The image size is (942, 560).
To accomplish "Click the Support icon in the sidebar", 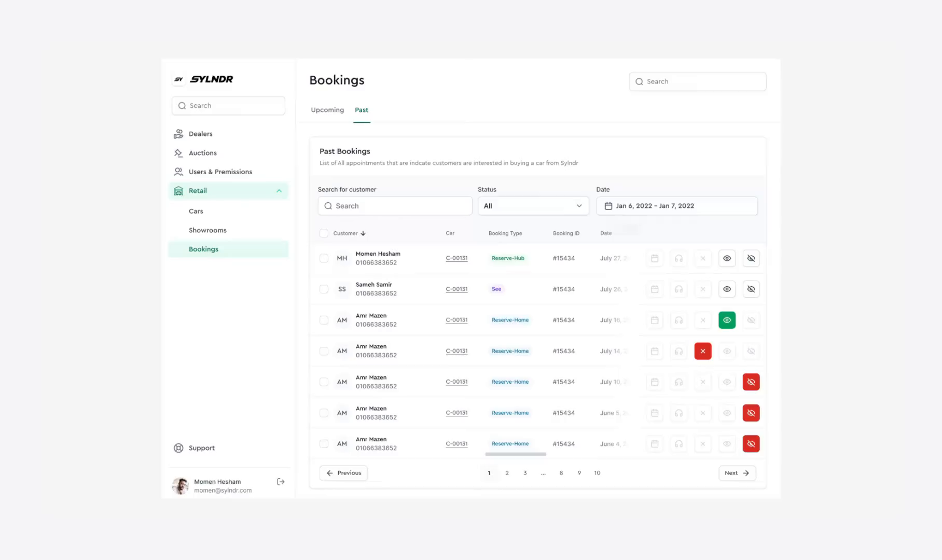I will click(x=178, y=447).
